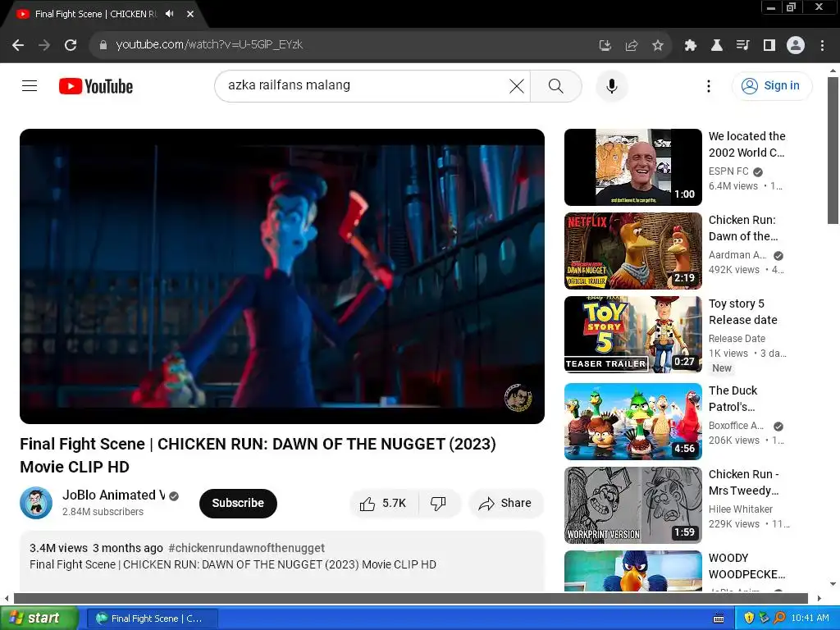Subscribe to JoBlo Animated channel
840x630 pixels.
pyautogui.click(x=238, y=503)
